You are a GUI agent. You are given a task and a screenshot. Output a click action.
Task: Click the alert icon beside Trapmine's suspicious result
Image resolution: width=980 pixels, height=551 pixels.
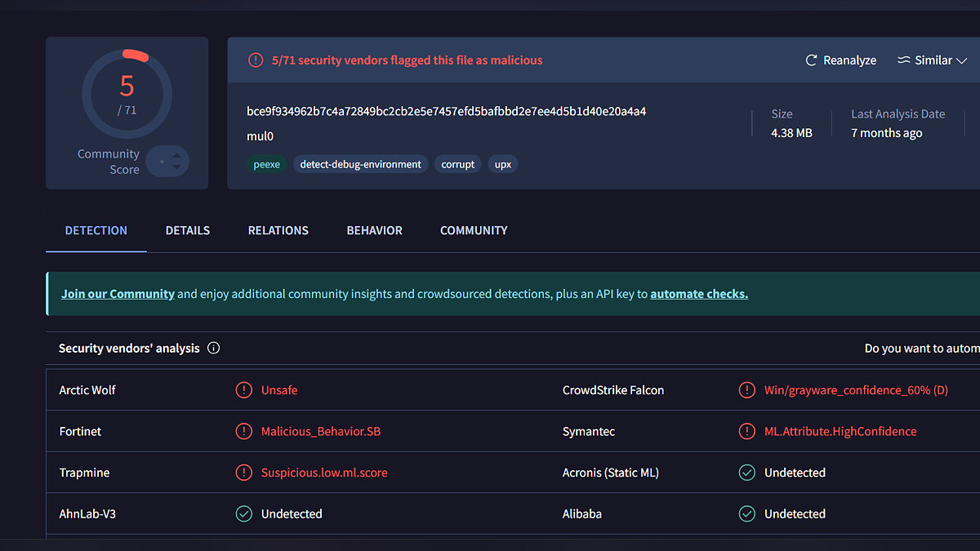tap(243, 473)
